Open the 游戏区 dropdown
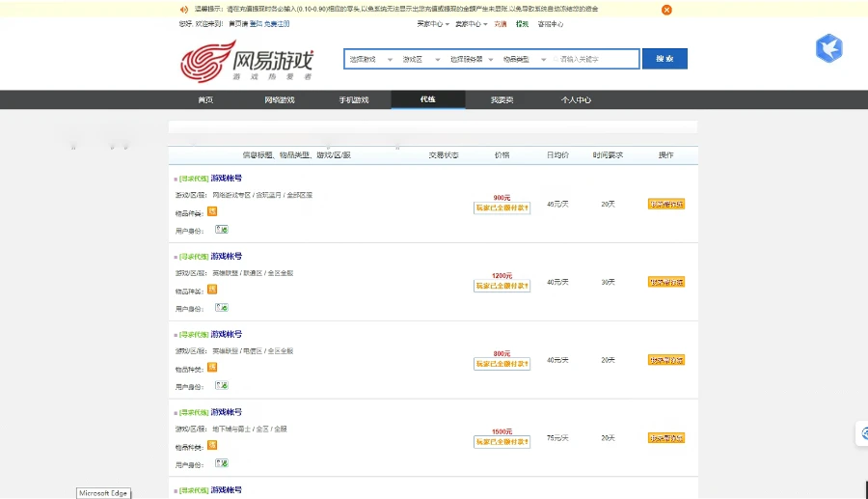Screen dimensions: 868x499 (420, 59)
